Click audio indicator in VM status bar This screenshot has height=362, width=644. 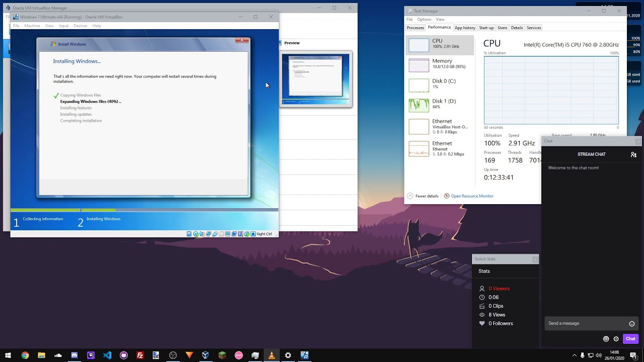point(202,234)
